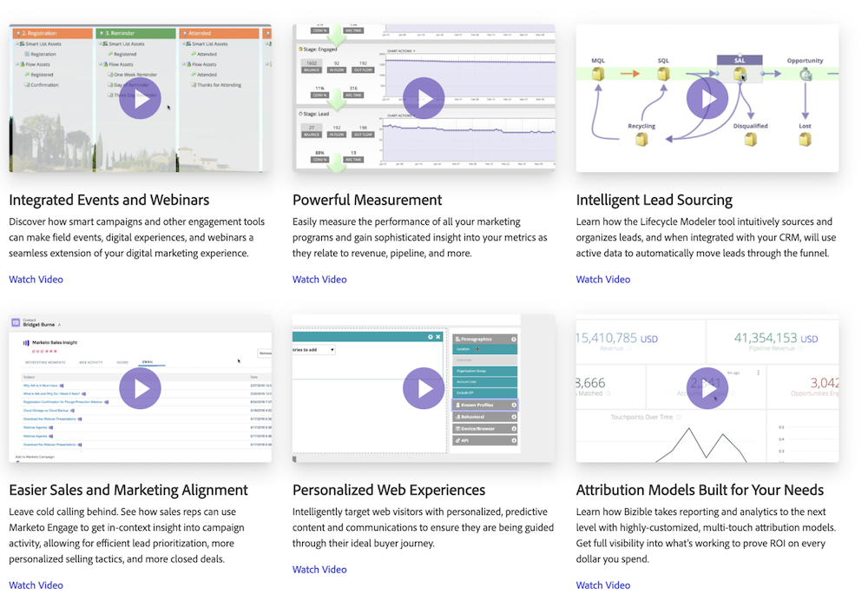Click the "Stage: Engaged" label in the measurement thumbnail
Image resolution: width=868 pixels, height=601 pixels.
coord(319,50)
